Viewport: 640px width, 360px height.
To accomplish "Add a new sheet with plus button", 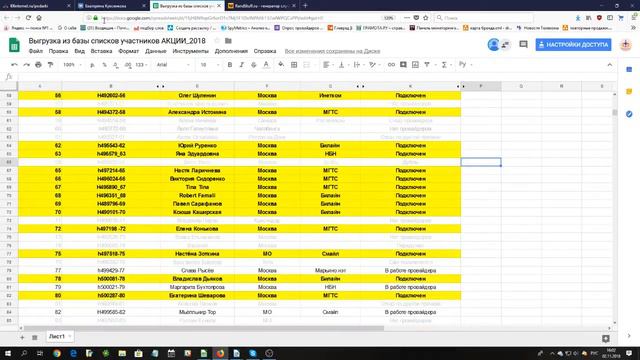I will point(22,337).
